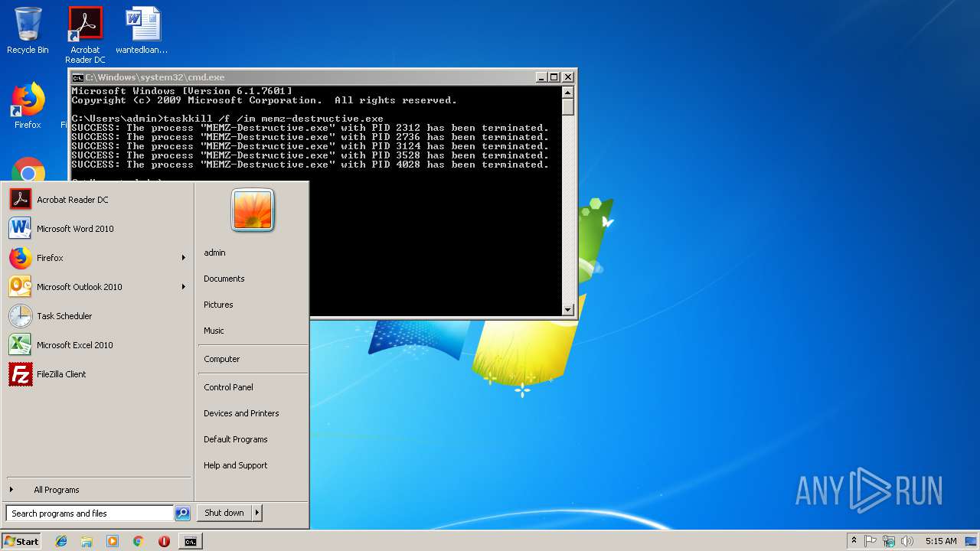
Task: Open Acrobat Reader DC in Start menu
Action: [98, 200]
